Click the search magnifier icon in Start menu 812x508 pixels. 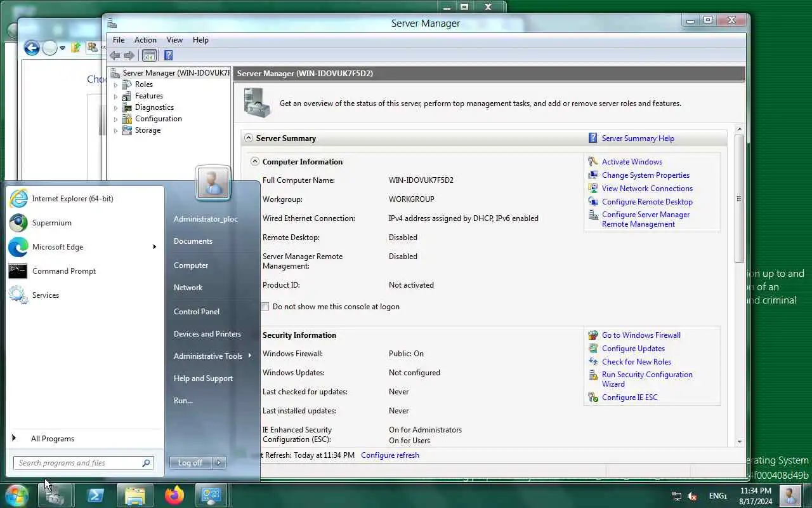click(x=147, y=463)
